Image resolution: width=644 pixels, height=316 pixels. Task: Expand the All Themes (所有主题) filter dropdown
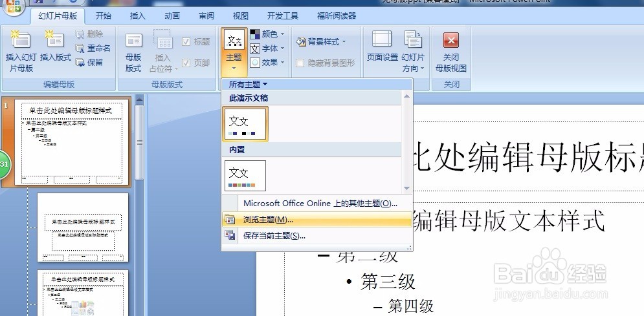tap(248, 85)
